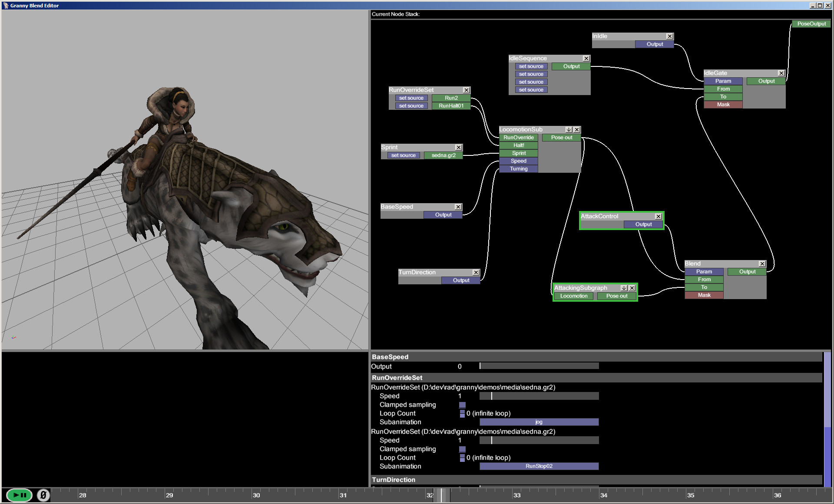Click the Blend node Param input
Viewport: 834px width, 504px height.
(x=704, y=272)
